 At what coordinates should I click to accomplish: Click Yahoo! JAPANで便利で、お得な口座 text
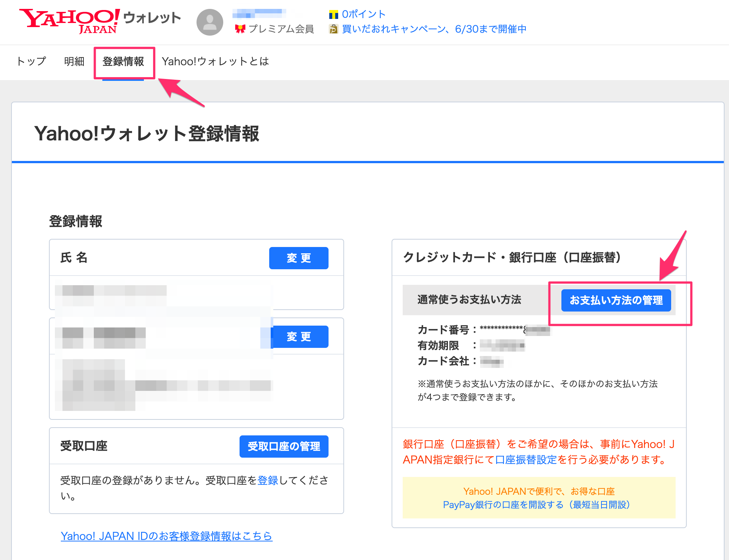[x=539, y=491]
